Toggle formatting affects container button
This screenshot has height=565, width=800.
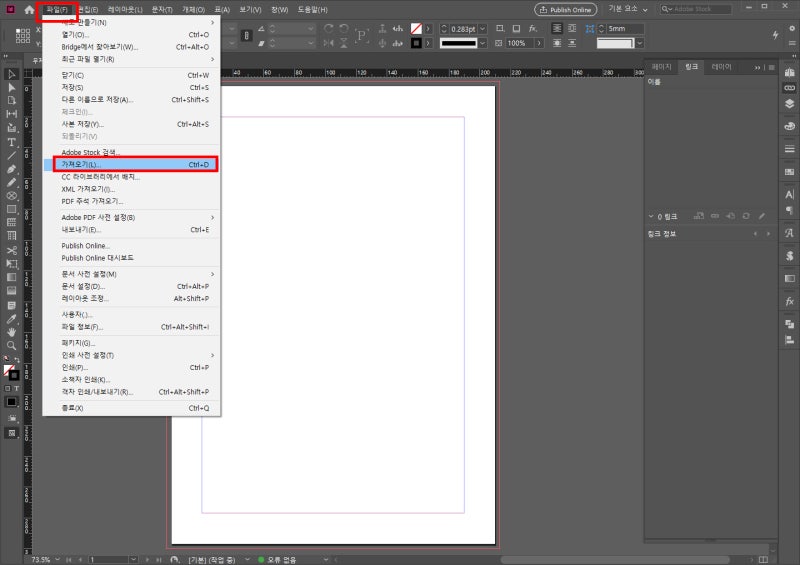pyautogui.click(x=6, y=387)
